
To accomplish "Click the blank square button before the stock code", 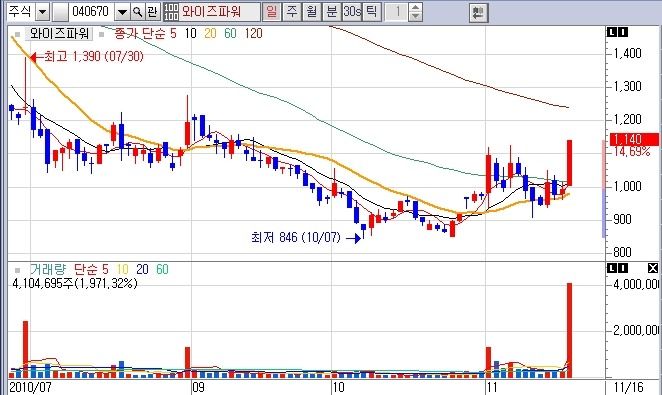I will pos(60,11).
